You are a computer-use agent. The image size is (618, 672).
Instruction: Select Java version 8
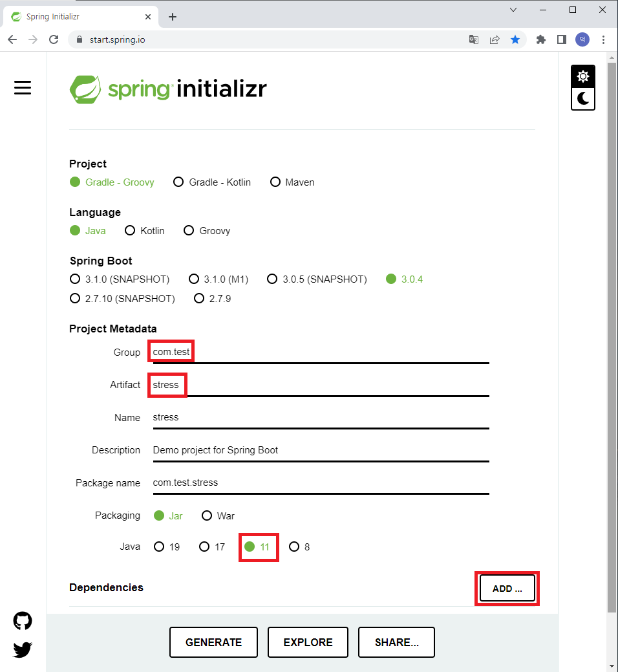(299, 547)
